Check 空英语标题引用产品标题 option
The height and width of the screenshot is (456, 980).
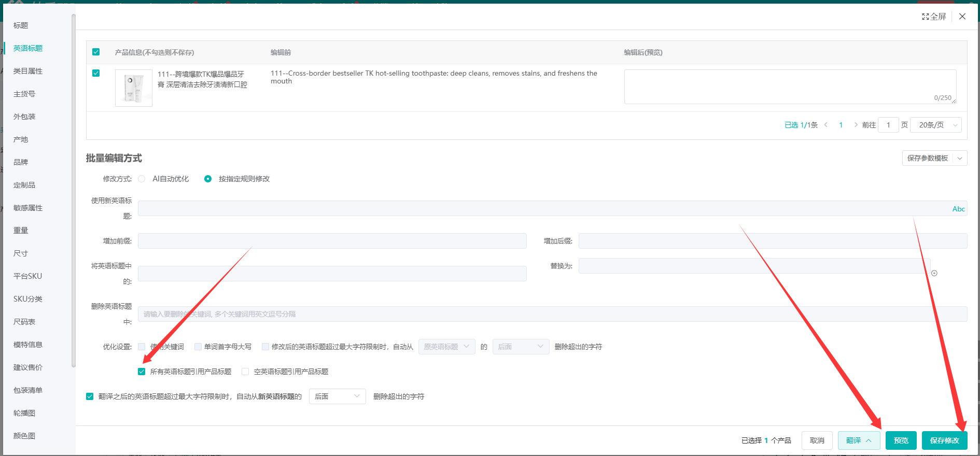click(245, 372)
